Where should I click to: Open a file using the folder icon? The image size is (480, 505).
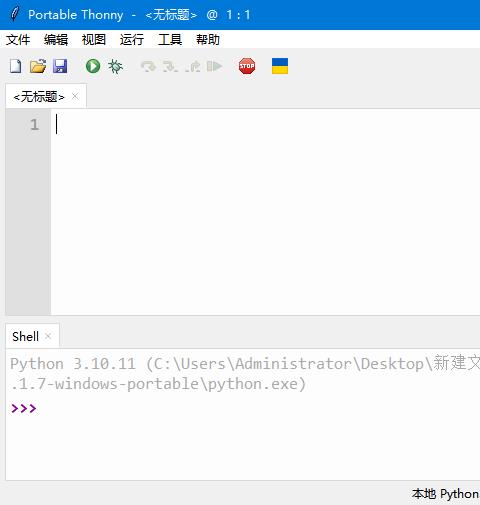pyautogui.click(x=38, y=66)
